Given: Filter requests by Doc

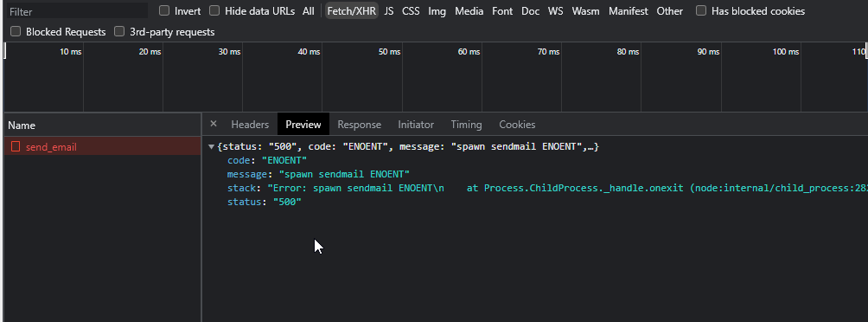Looking at the screenshot, I should (x=530, y=11).
